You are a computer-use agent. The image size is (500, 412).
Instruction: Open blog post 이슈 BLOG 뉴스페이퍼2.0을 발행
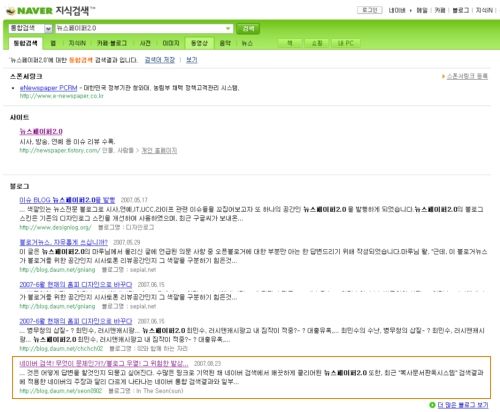(x=67, y=200)
